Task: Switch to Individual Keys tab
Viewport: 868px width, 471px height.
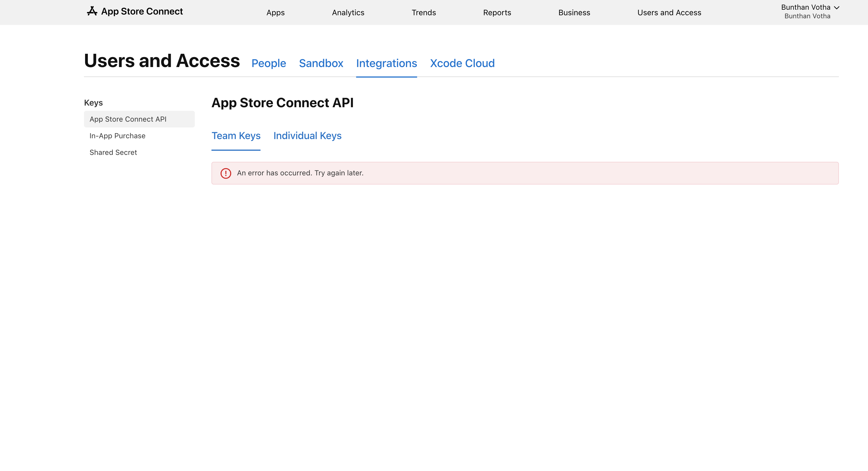Action: [307, 136]
